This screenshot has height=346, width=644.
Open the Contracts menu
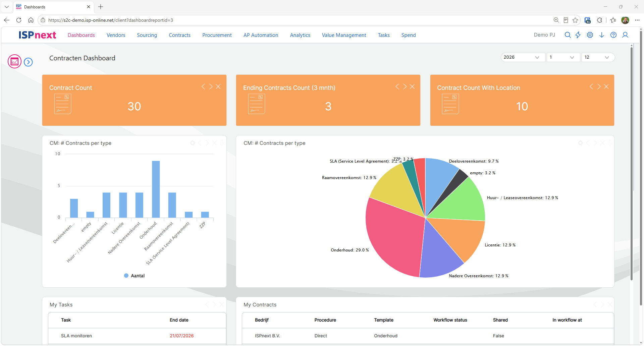(x=179, y=35)
